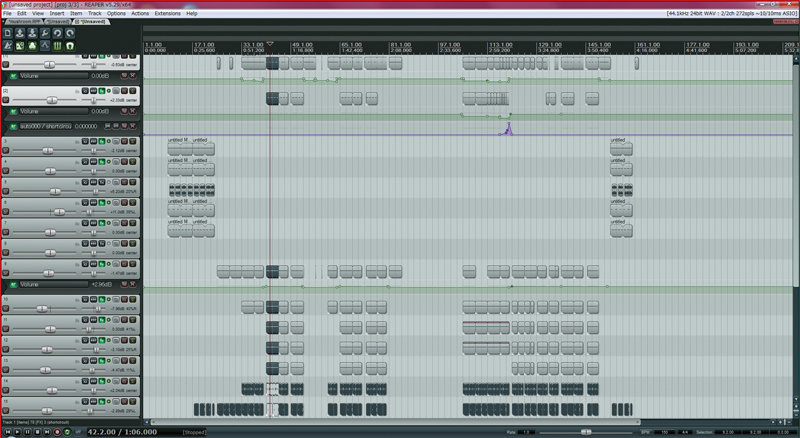
Task: Open the Extensions menu
Action: pyautogui.click(x=168, y=13)
